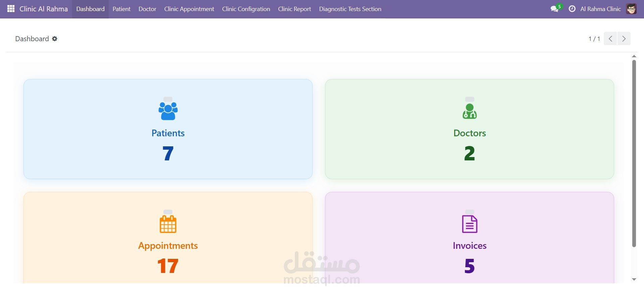
Task: Open the Clinic Configration menu
Action: [246, 9]
